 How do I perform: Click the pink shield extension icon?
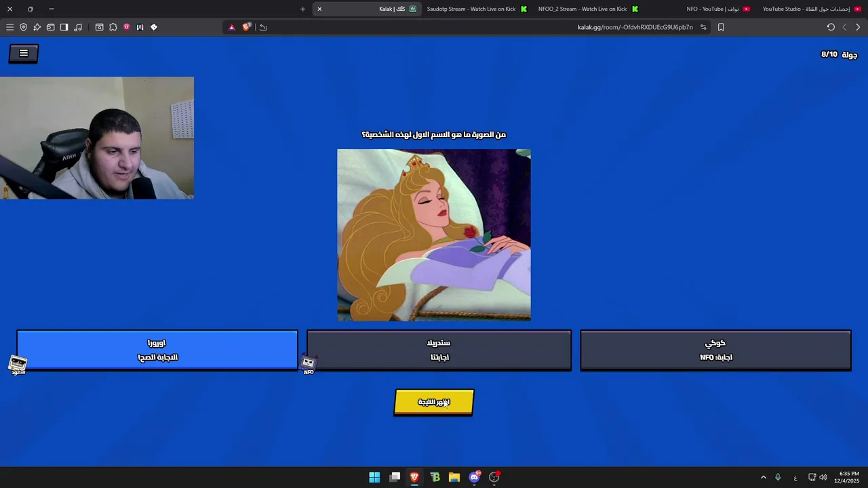pos(126,27)
